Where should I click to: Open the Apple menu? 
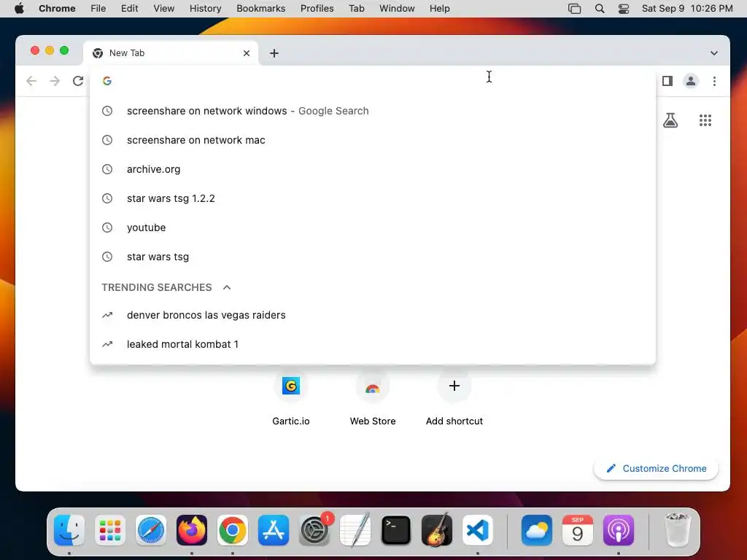[19, 9]
